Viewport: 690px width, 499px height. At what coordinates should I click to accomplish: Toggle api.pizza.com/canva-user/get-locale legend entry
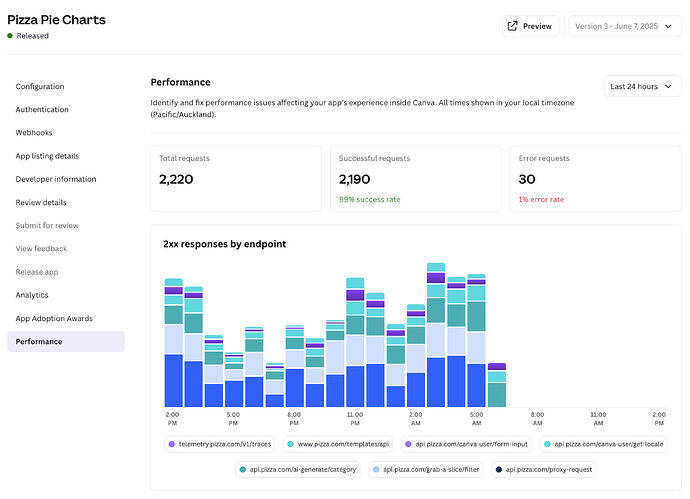pyautogui.click(x=604, y=444)
